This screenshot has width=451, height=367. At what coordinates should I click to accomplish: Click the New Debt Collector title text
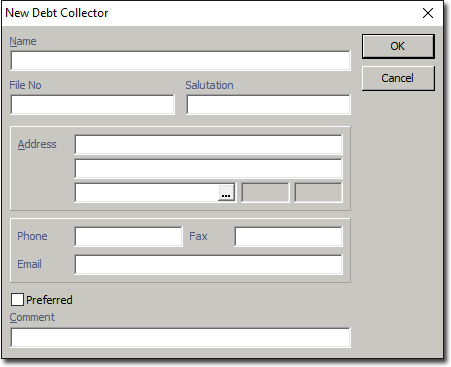pyautogui.click(x=57, y=13)
